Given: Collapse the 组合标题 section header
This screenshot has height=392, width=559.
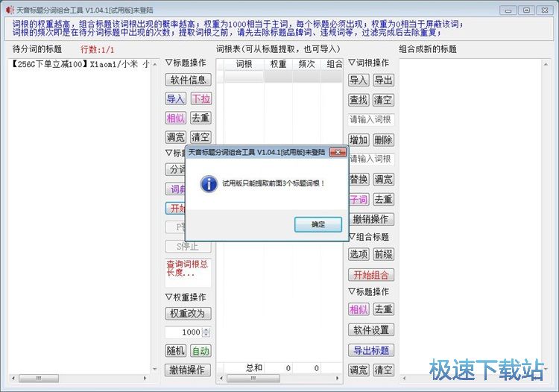Looking at the screenshot, I should pos(370,237).
